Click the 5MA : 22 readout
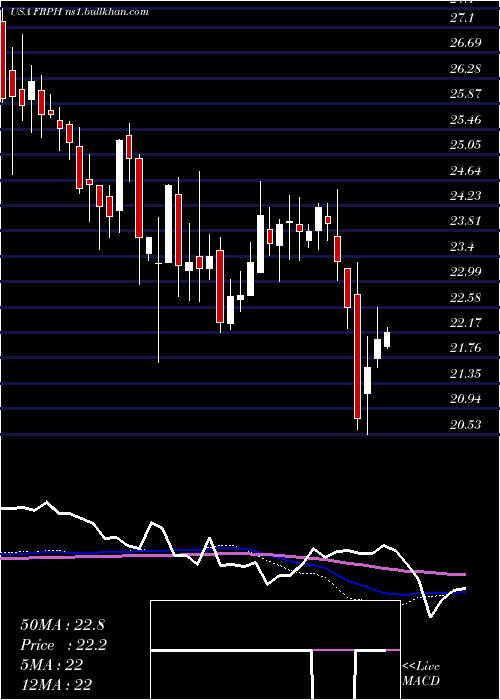Viewport: 500px width, 700px height. pyautogui.click(x=51, y=665)
